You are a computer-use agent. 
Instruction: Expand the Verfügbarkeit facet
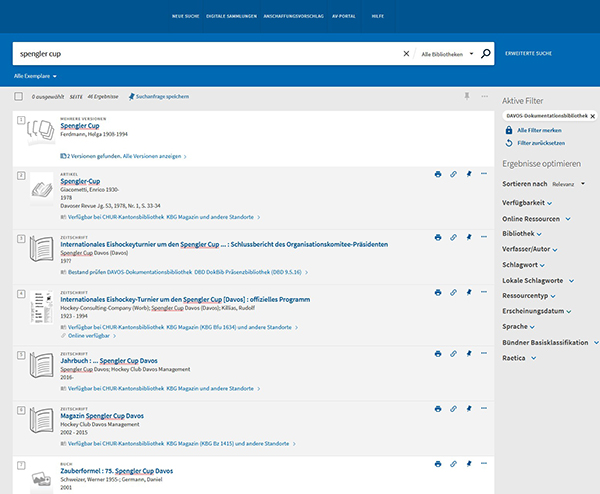pos(527,203)
